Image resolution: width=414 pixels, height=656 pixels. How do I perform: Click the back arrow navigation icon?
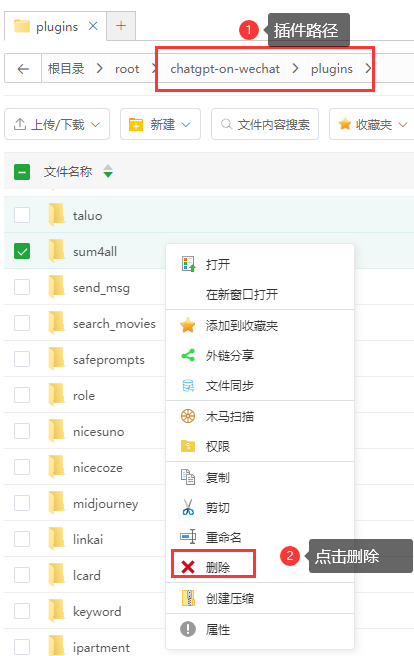[23, 69]
